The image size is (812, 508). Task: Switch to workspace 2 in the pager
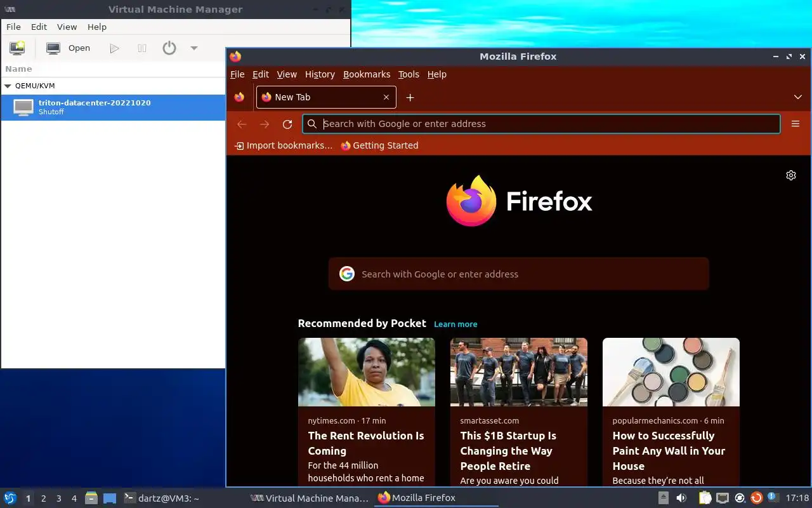pos(44,498)
